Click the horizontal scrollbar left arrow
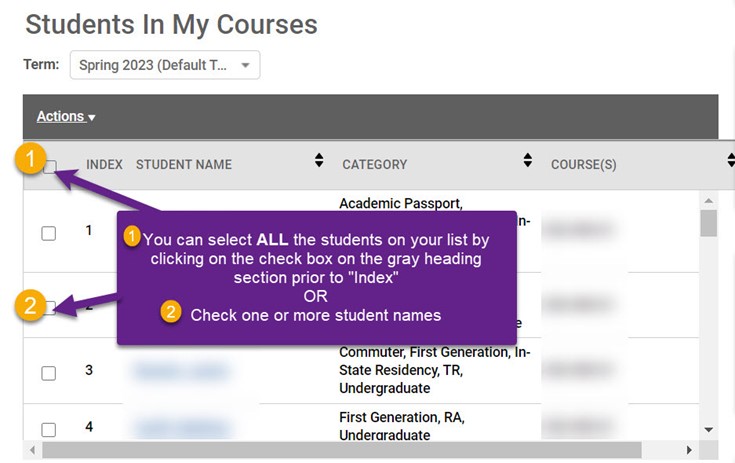 pyautogui.click(x=33, y=451)
